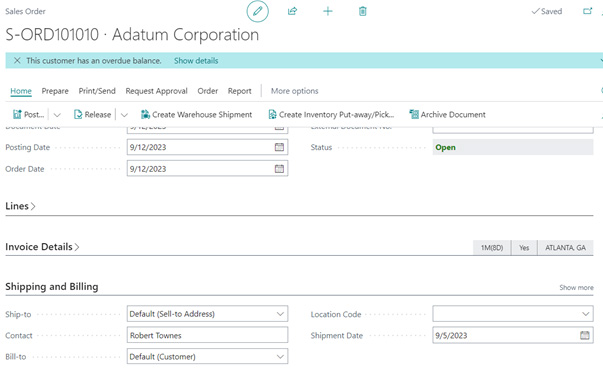Click Show more in Shipping and Billing
Image resolution: width=603 pixels, height=375 pixels.
pos(576,288)
